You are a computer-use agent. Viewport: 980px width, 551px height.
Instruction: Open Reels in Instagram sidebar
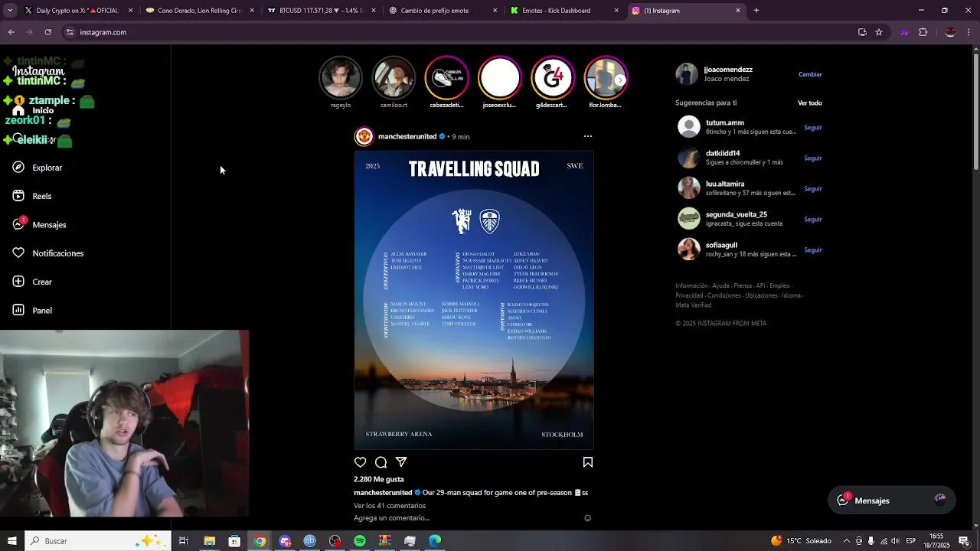(31, 196)
